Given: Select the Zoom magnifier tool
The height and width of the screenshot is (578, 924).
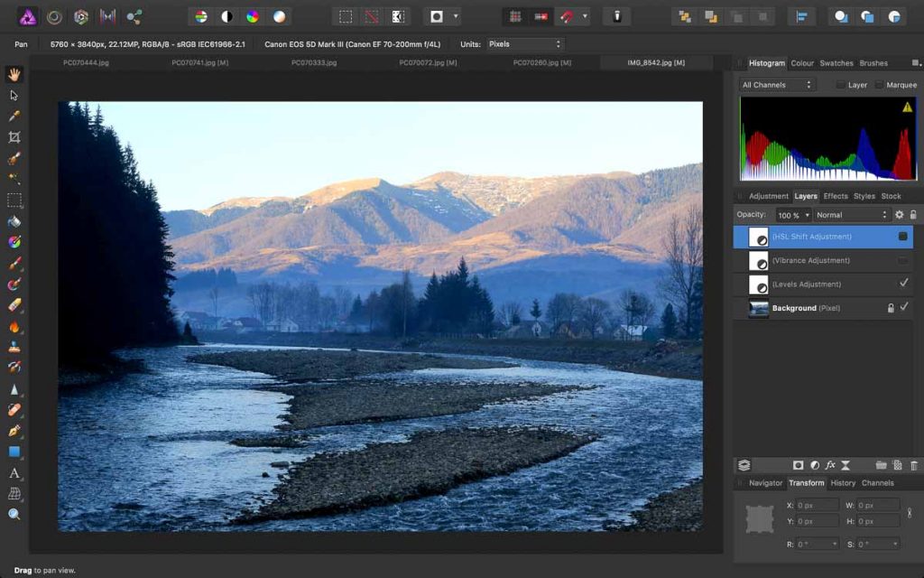Looking at the screenshot, I should click(14, 514).
